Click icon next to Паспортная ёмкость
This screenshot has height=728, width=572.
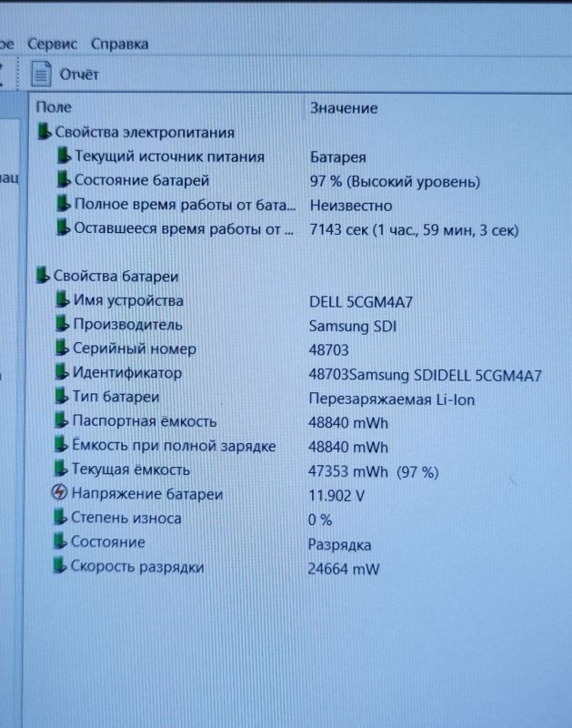pyautogui.click(x=61, y=420)
